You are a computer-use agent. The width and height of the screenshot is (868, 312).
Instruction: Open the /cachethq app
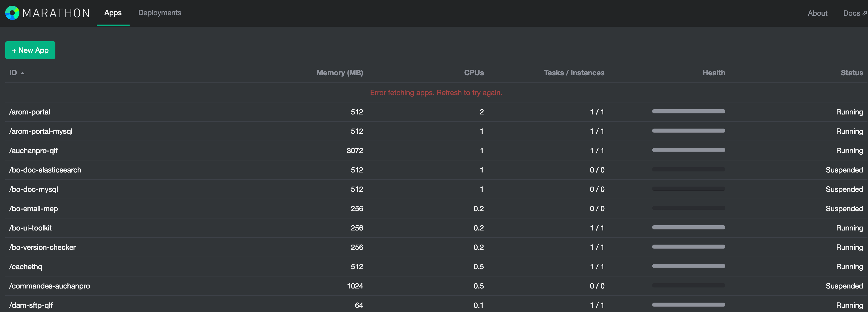pos(26,267)
